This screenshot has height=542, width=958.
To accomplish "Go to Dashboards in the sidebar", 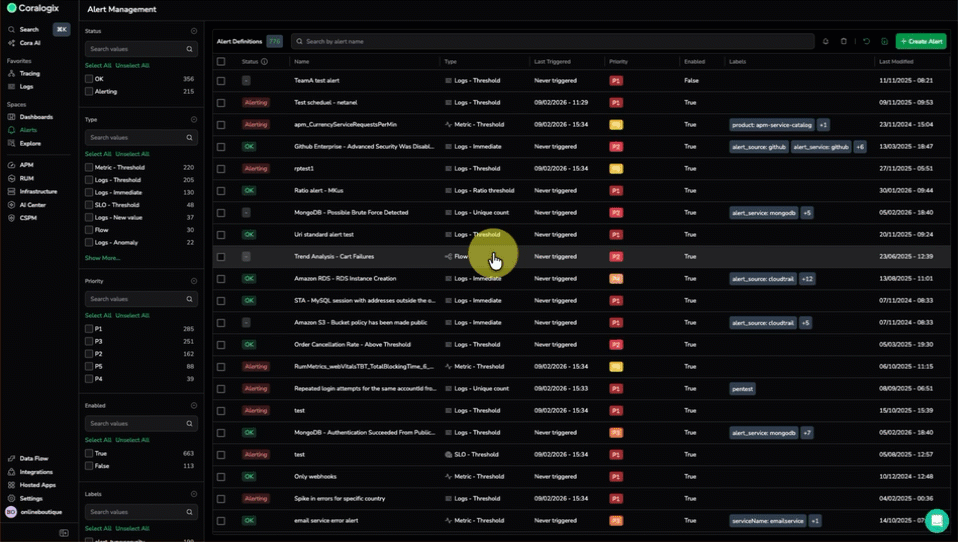I will click(x=36, y=117).
